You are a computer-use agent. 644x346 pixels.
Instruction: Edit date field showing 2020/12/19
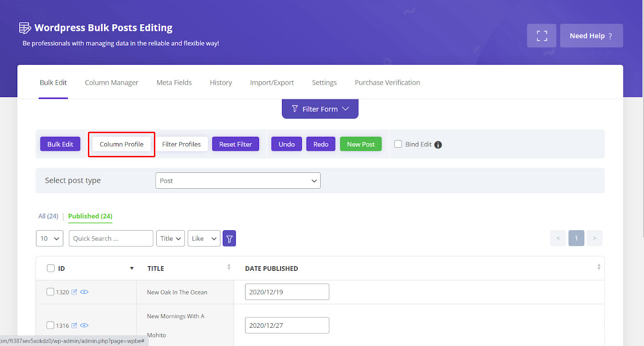(x=287, y=292)
